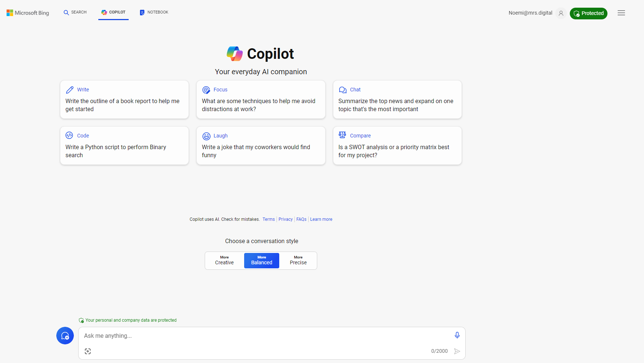This screenshot has height=363, width=644.
Task: Click the Ask me anything input field
Action: coord(263,336)
